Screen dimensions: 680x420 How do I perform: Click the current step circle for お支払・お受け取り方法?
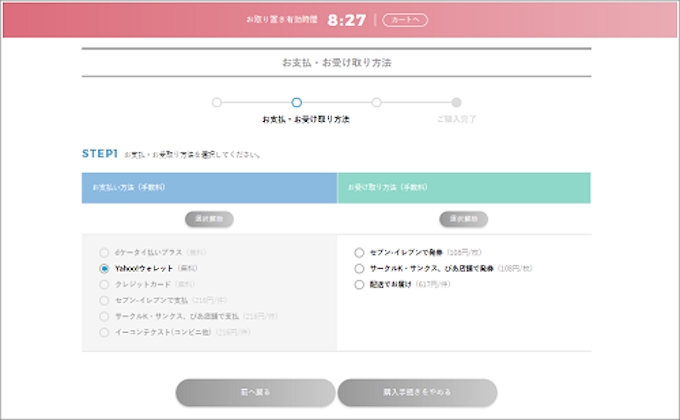[296, 102]
